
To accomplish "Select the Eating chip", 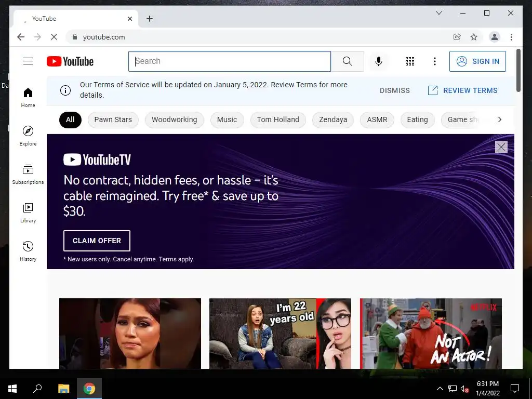I will pyautogui.click(x=417, y=120).
